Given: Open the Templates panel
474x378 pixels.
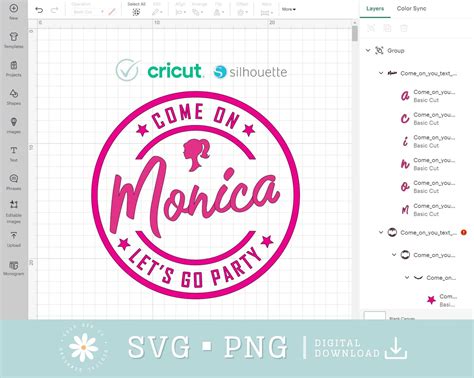Looking at the screenshot, I should [x=14, y=40].
